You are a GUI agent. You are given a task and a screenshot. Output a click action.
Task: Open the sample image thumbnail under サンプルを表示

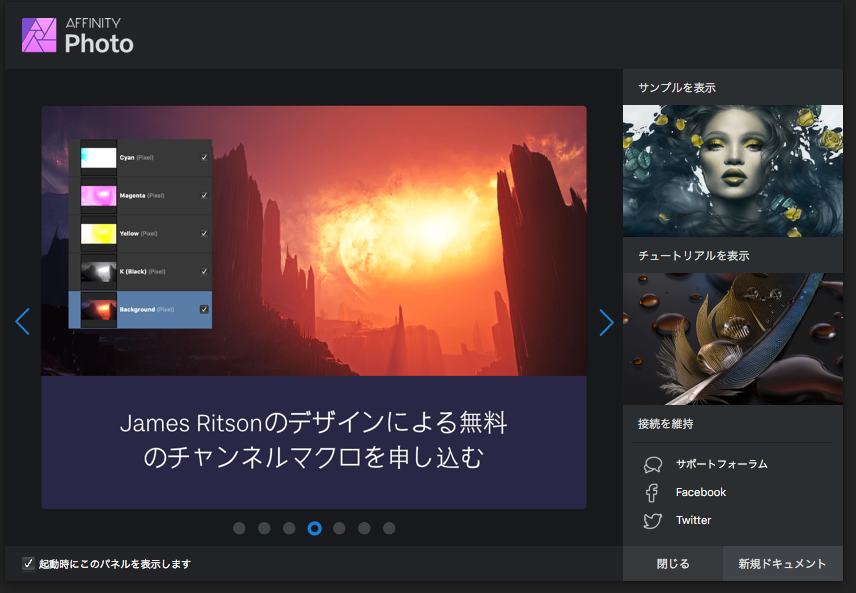(x=732, y=171)
